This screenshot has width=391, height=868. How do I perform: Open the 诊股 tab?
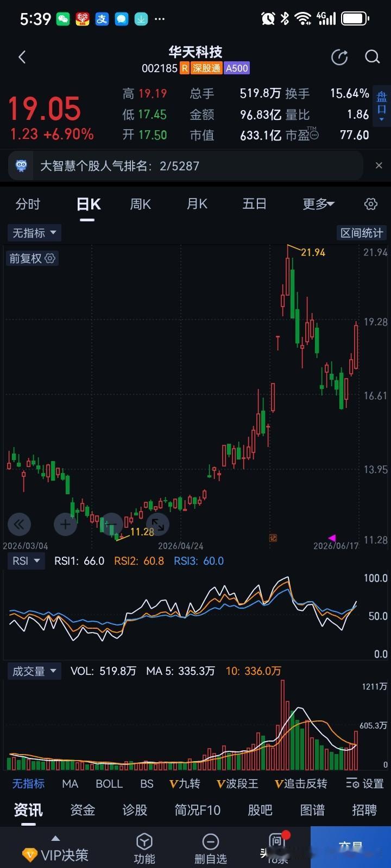135,810
